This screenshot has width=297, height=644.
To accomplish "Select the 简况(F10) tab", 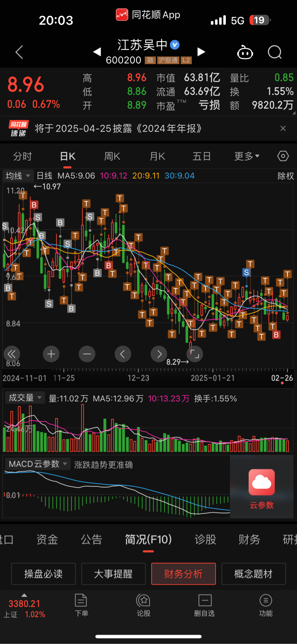I will point(148,539).
